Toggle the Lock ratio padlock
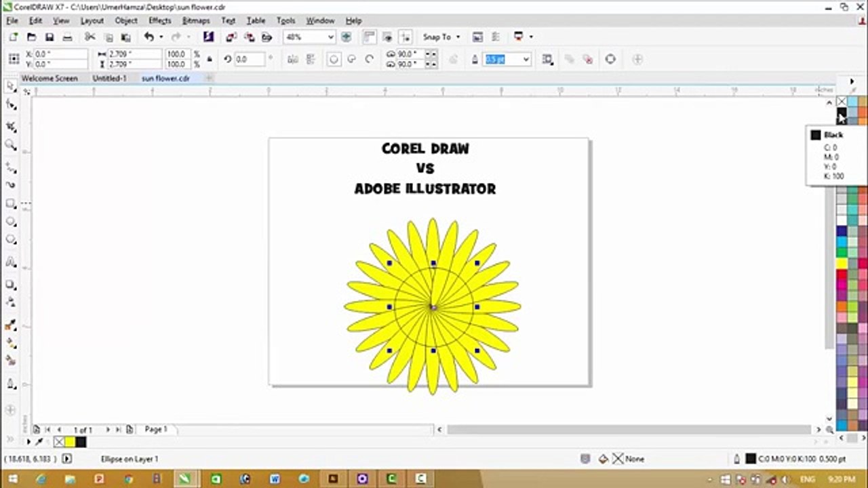This screenshot has height=488, width=868. coord(210,60)
